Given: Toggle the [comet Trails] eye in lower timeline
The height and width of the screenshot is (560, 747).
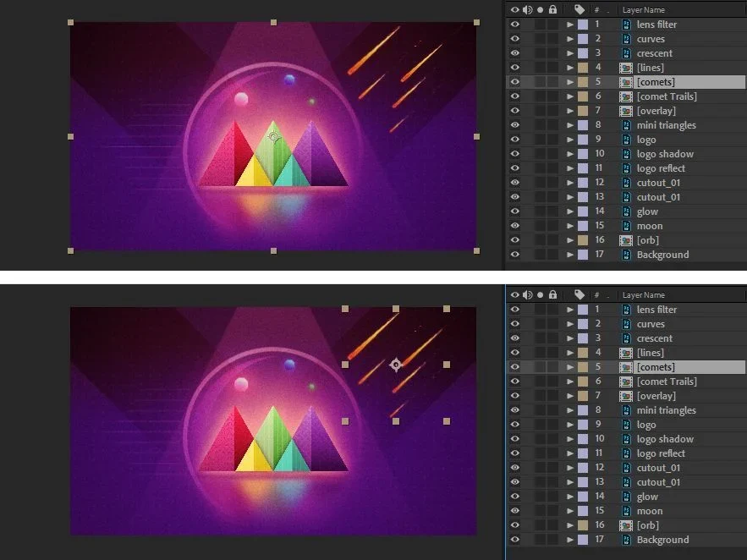Looking at the screenshot, I should coord(515,381).
